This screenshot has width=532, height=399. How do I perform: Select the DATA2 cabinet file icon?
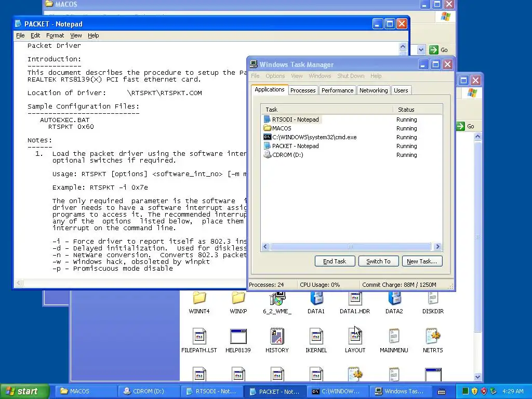[394, 299]
